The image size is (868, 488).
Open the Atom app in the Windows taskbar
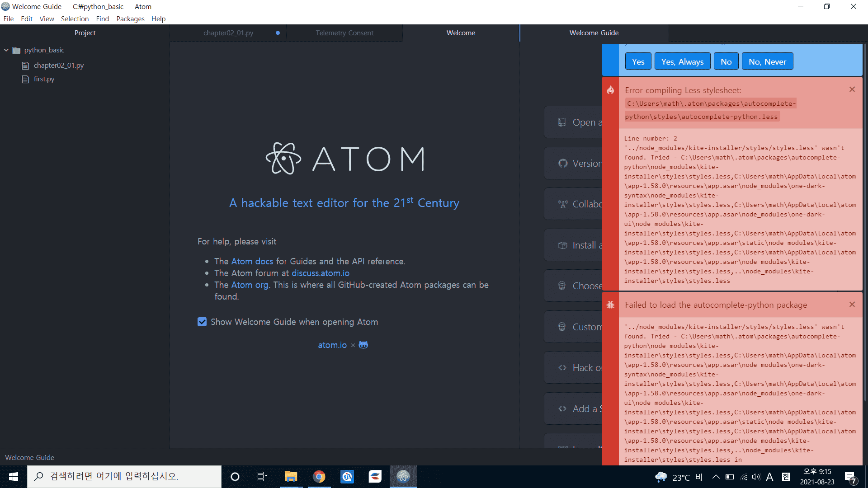[403, 476]
